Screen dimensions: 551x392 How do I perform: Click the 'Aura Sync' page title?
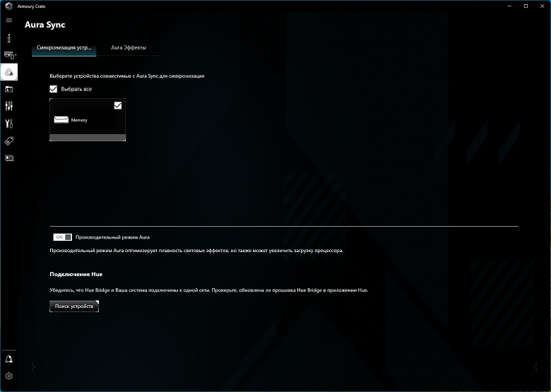pos(45,25)
